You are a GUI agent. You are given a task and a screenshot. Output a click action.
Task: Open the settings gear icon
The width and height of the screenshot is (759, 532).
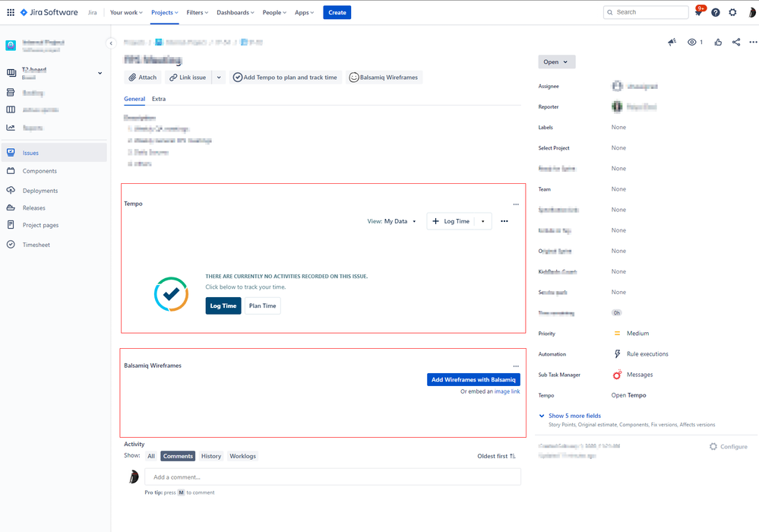[733, 13]
